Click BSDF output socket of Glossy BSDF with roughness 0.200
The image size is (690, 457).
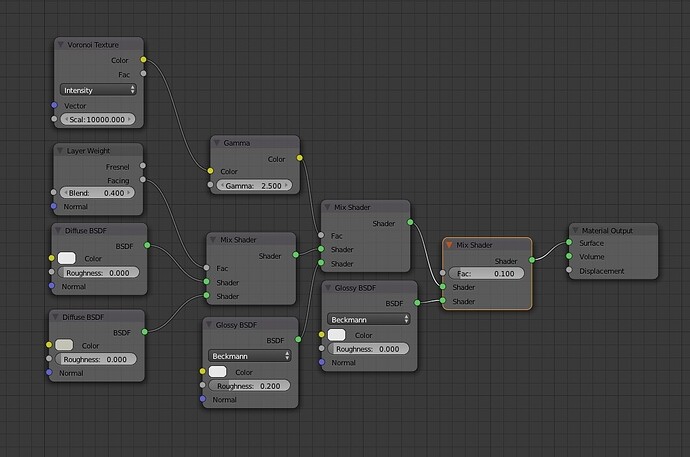[298, 340]
